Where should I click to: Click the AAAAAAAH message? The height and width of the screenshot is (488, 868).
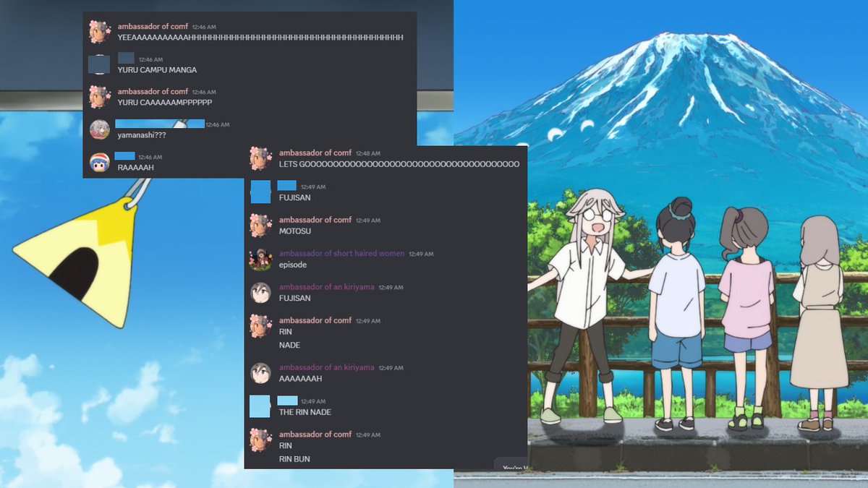tap(300, 379)
